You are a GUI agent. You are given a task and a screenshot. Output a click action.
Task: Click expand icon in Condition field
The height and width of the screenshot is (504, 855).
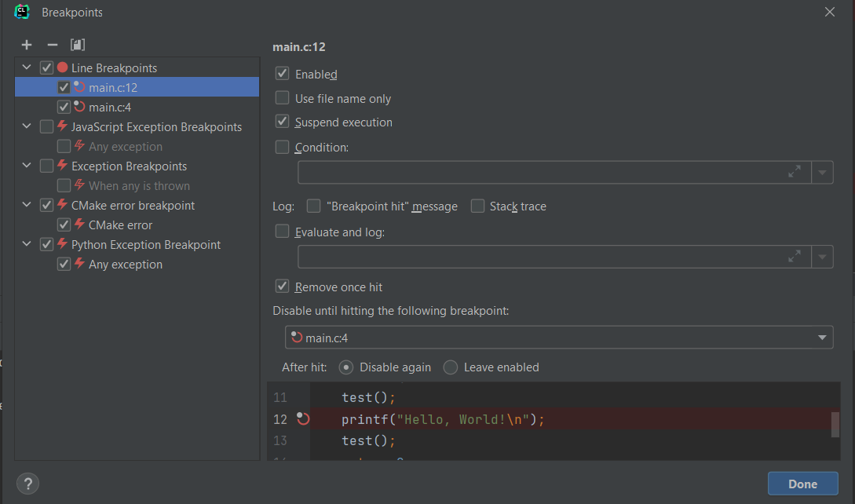tap(795, 172)
